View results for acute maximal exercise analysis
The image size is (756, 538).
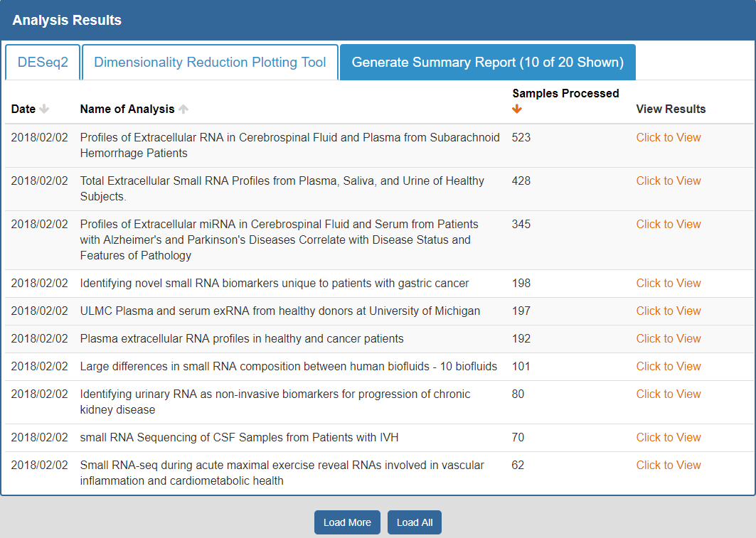(x=668, y=466)
